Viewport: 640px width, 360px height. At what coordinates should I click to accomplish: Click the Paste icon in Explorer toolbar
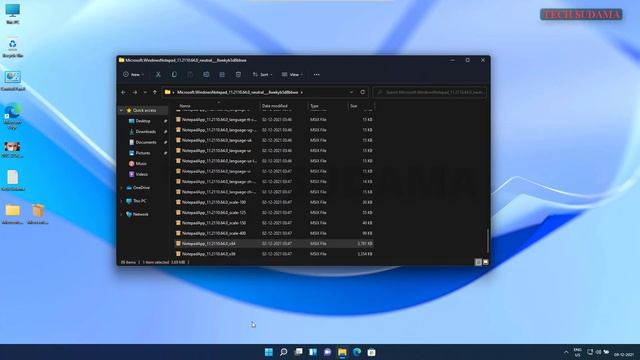(190, 75)
